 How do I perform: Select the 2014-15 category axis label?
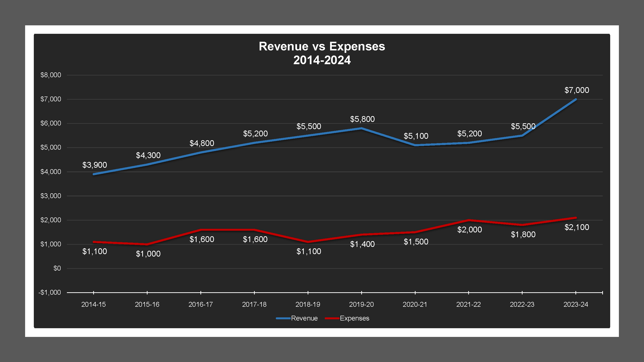click(x=93, y=305)
